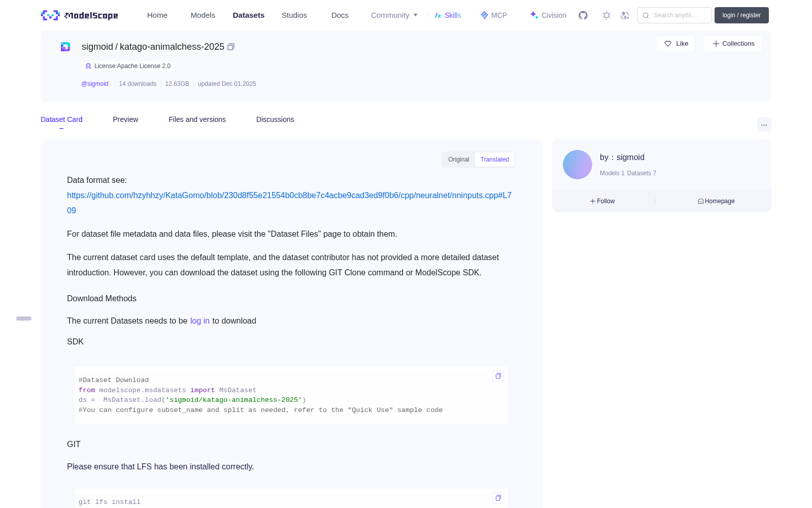Click the ModelScope logo
The image size is (812, 508).
pos(79,15)
